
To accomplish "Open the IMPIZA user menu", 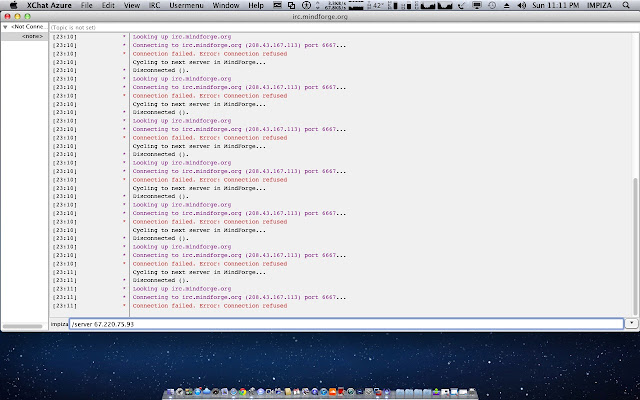I will coord(599,5).
